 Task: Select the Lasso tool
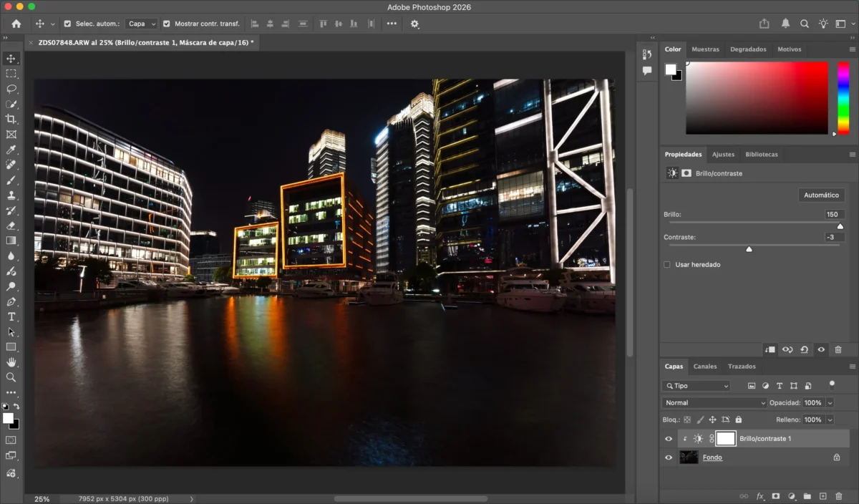coord(11,89)
